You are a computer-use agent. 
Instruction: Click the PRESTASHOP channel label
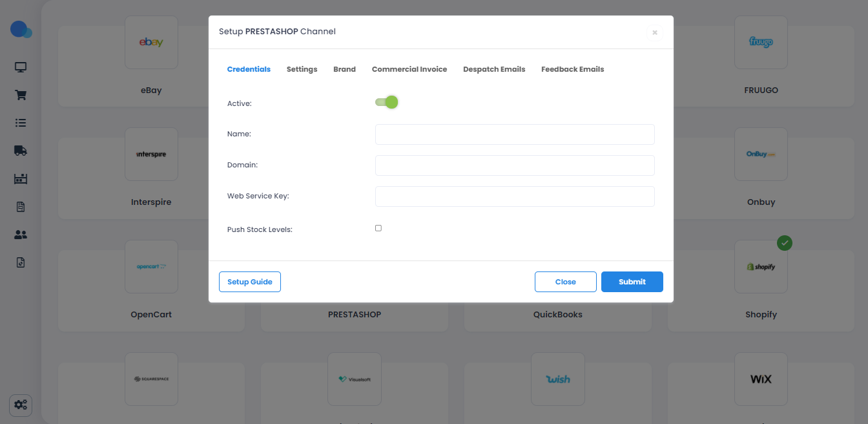[355, 315]
